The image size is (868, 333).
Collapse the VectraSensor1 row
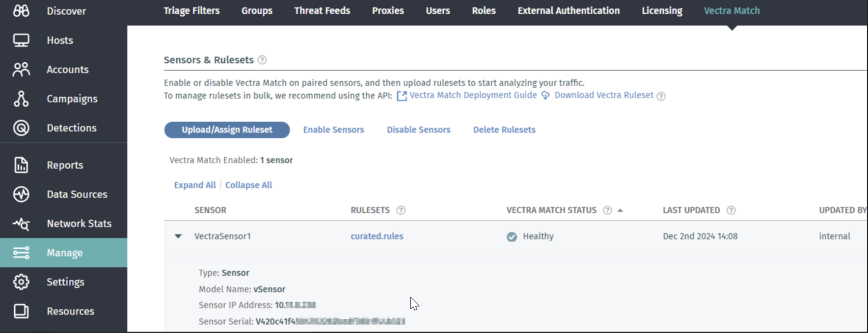click(x=178, y=236)
